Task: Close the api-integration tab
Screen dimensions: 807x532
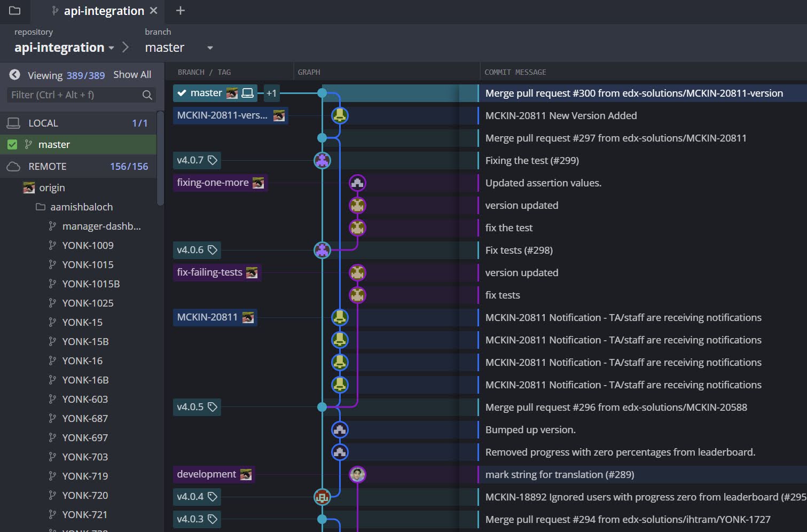Action: tap(154, 11)
